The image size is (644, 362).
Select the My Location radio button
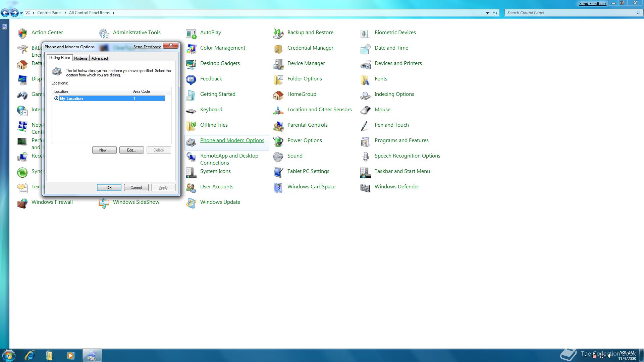click(x=56, y=99)
